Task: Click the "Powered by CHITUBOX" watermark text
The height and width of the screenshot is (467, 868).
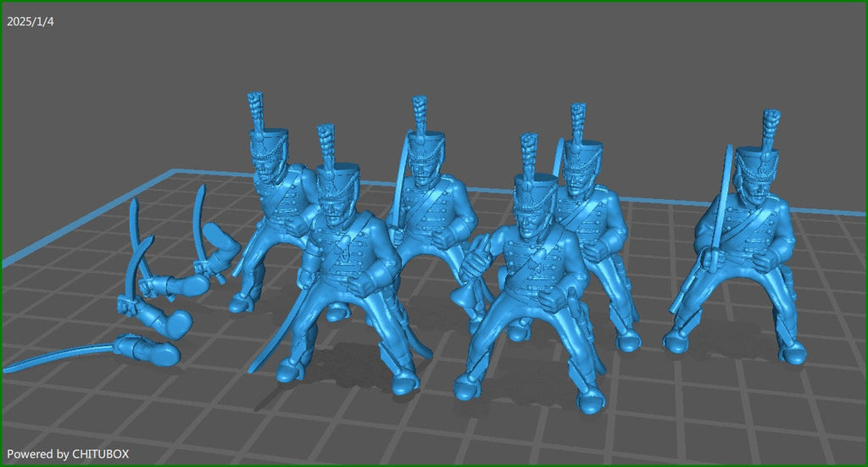Action: 68,454
